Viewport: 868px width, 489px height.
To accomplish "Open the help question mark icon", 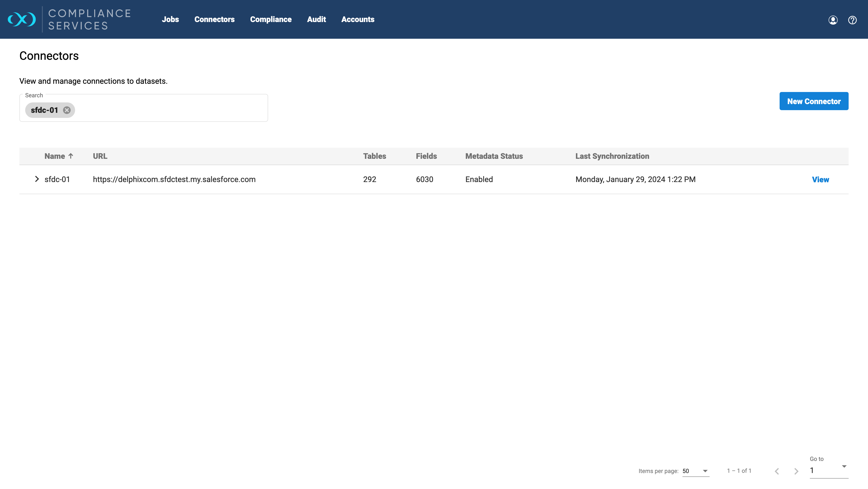I will pyautogui.click(x=852, y=20).
